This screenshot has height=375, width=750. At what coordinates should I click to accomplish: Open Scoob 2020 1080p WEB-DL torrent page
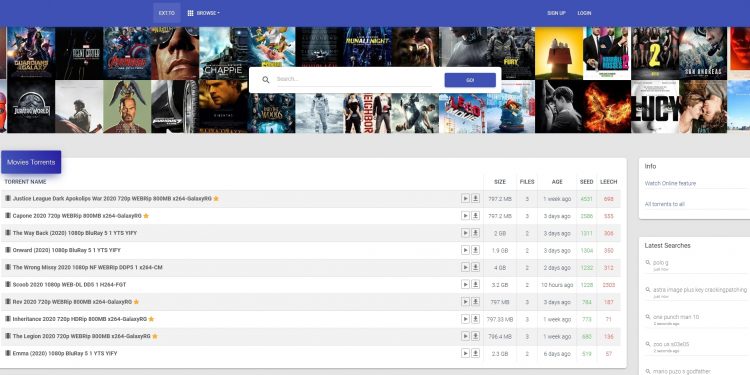click(69, 285)
